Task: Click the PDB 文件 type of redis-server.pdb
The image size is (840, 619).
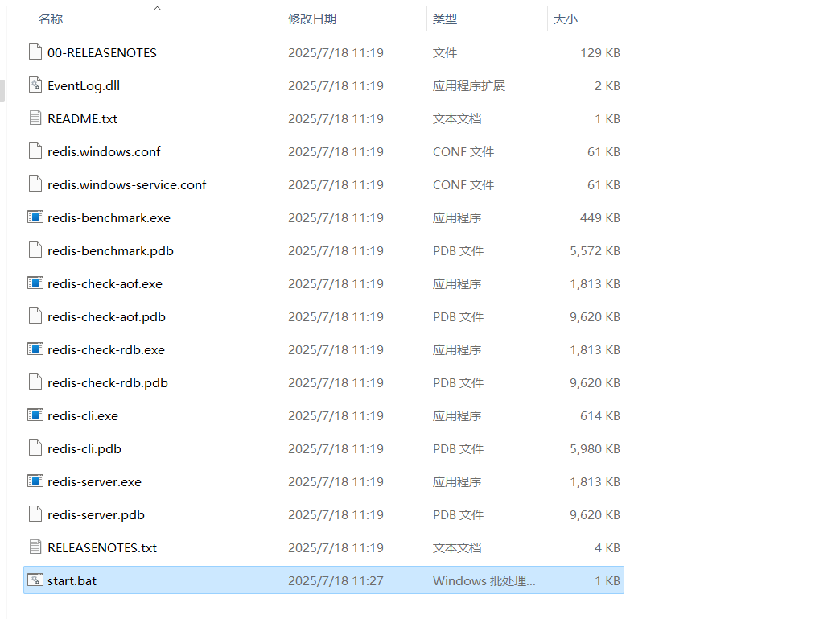Action: [x=458, y=514]
